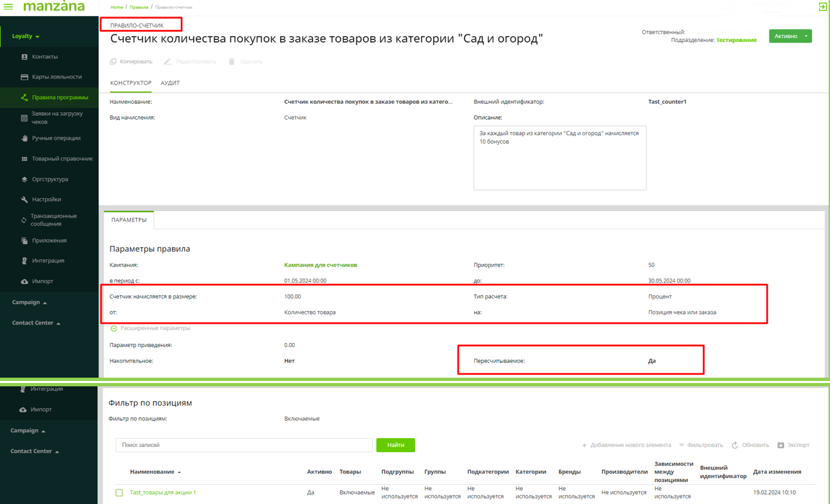The image size is (830, 504).
Task: Click the Обновить refresh icon
Action: tap(735, 445)
